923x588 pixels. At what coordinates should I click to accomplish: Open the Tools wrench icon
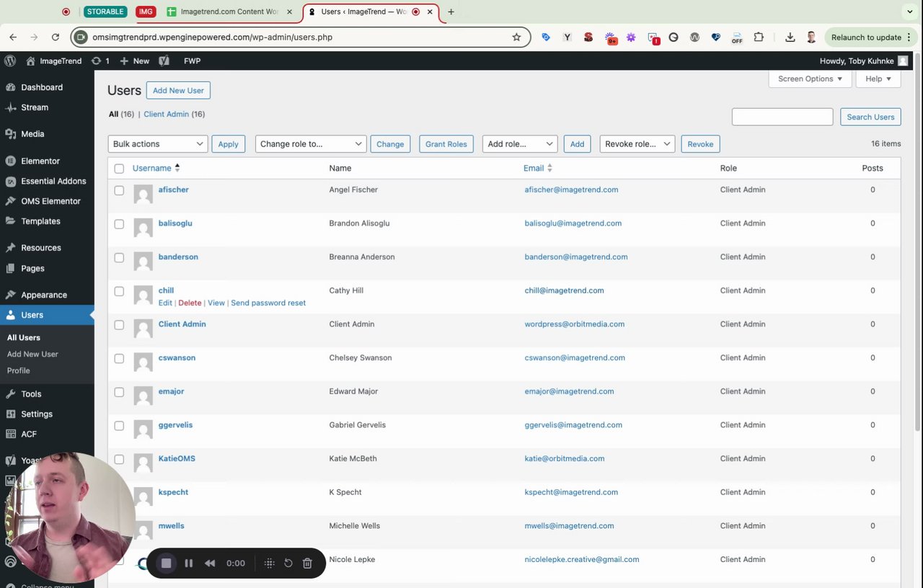coord(10,394)
